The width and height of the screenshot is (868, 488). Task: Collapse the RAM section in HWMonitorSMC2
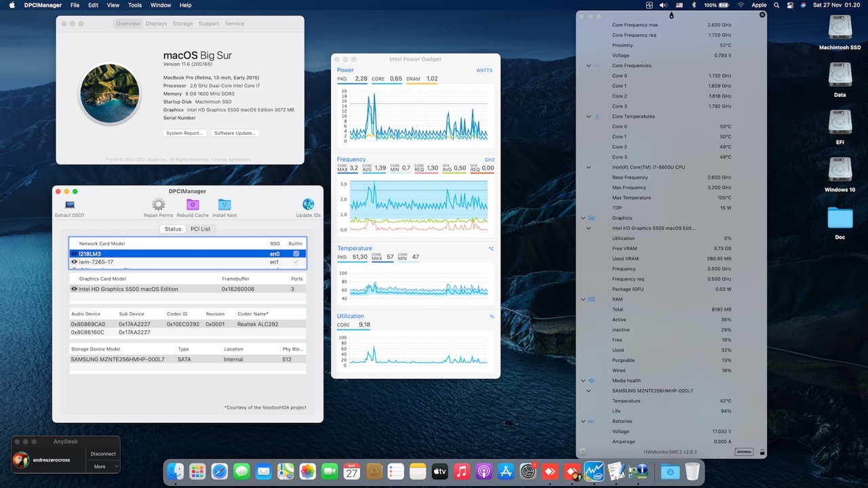[x=583, y=300]
